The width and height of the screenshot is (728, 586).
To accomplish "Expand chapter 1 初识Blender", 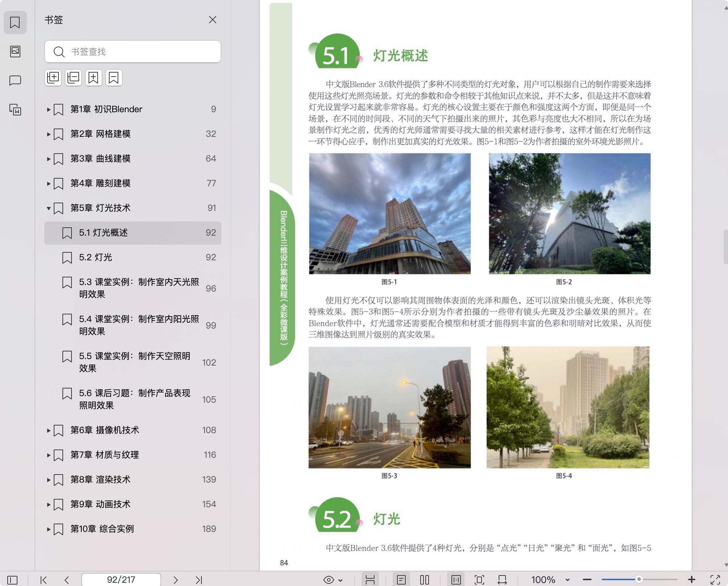I will pos(48,109).
